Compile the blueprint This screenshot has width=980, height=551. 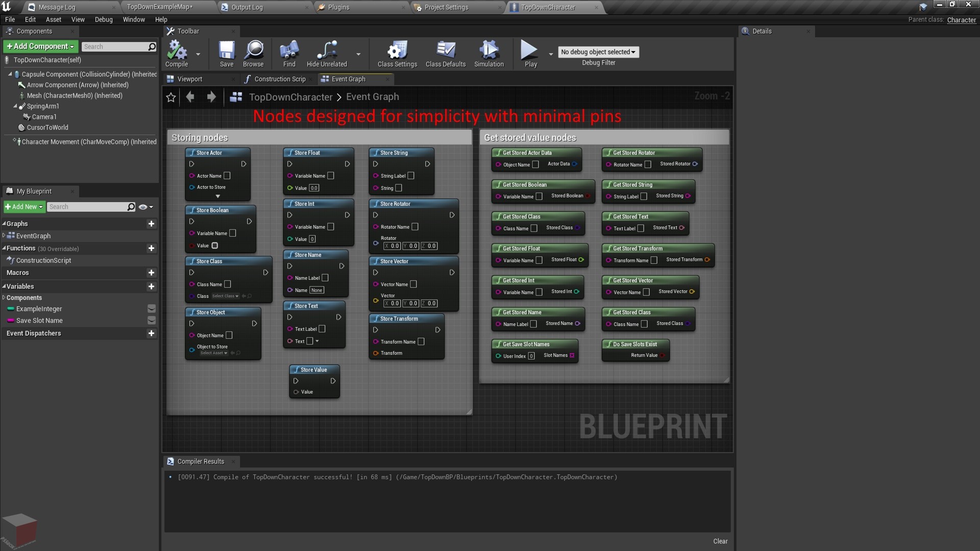click(x=177, y=53)
